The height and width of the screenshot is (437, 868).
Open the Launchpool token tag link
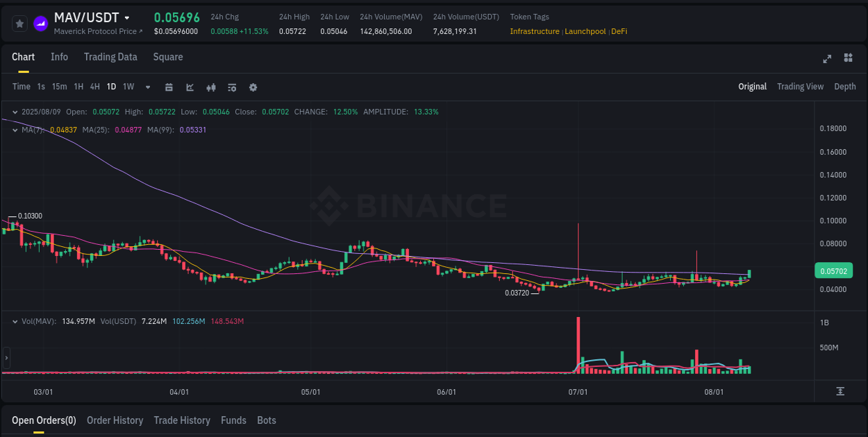click(585, 31)
